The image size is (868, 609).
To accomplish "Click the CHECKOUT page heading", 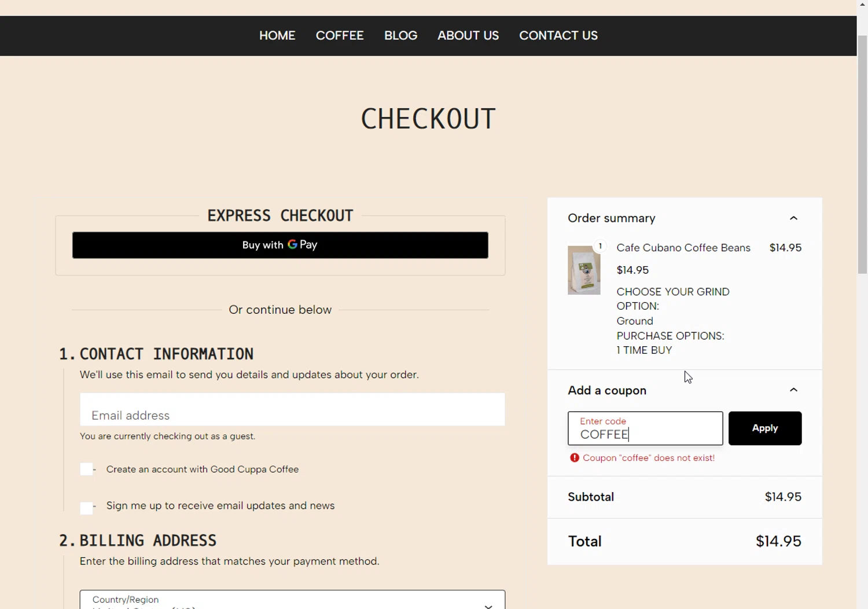I will pos(428,119).
